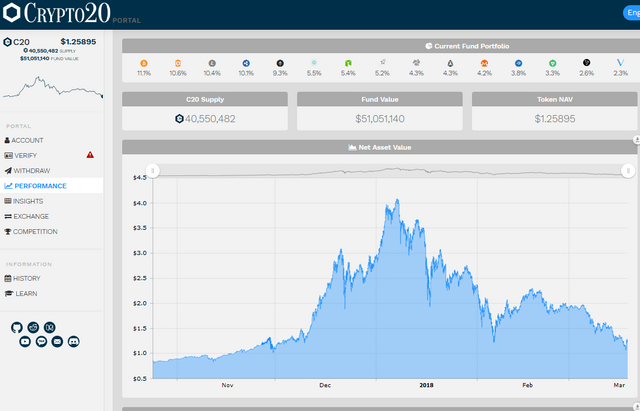Click the Litecoin icon showing 10.4%

click(x=212, y=63)
